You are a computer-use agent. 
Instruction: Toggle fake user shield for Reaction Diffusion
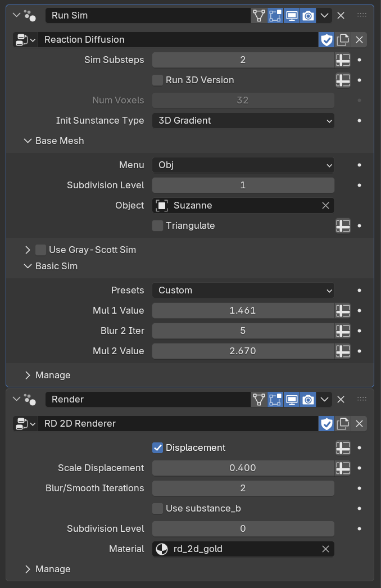(x=326, y=40)
